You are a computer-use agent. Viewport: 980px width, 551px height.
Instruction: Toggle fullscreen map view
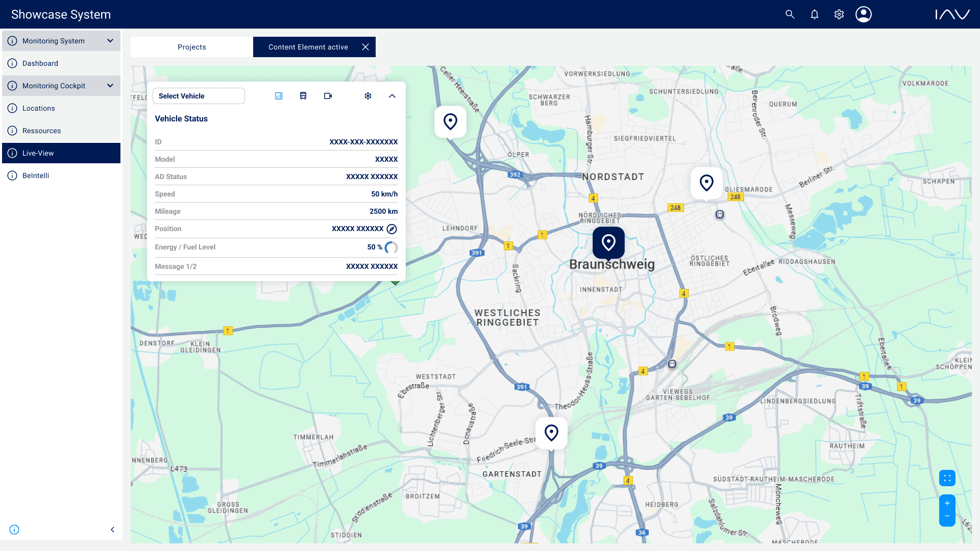coord(947,478)
